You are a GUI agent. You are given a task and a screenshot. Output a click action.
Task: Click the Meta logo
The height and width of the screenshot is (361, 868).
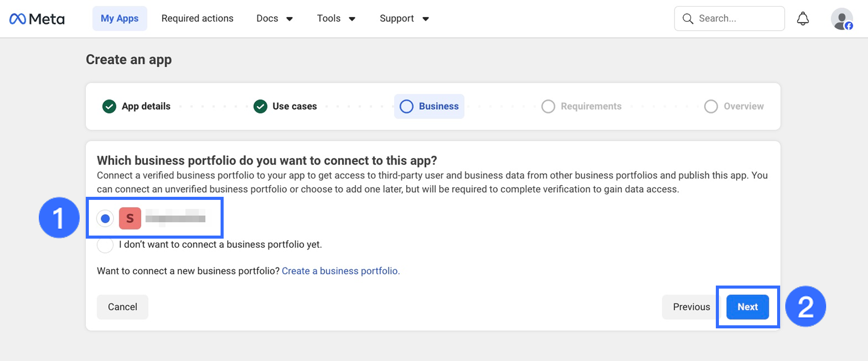37,19
